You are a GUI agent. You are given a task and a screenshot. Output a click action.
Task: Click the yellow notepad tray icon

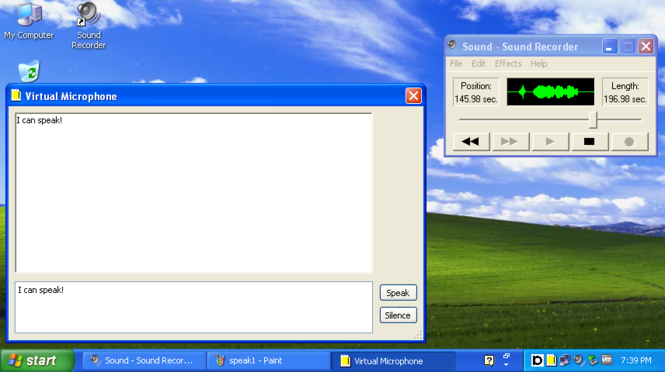(x=551, y=361)
